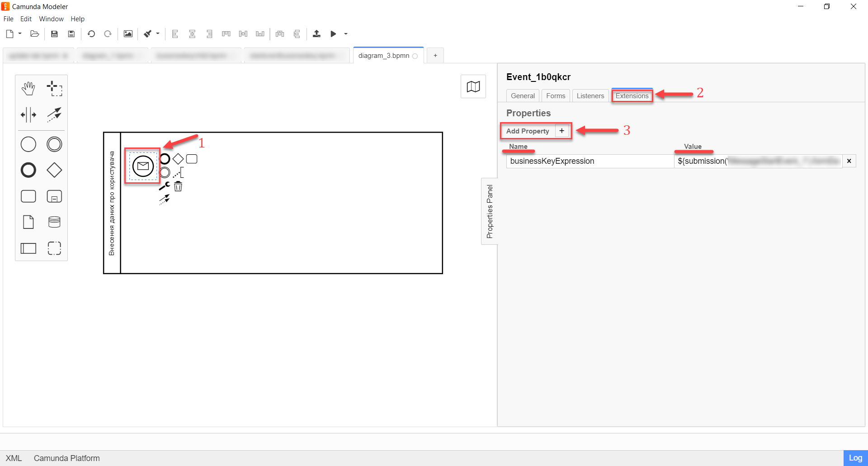The image size is (868, 466).
Task: Click the wrench change type icon
Action: pos(165,186)
